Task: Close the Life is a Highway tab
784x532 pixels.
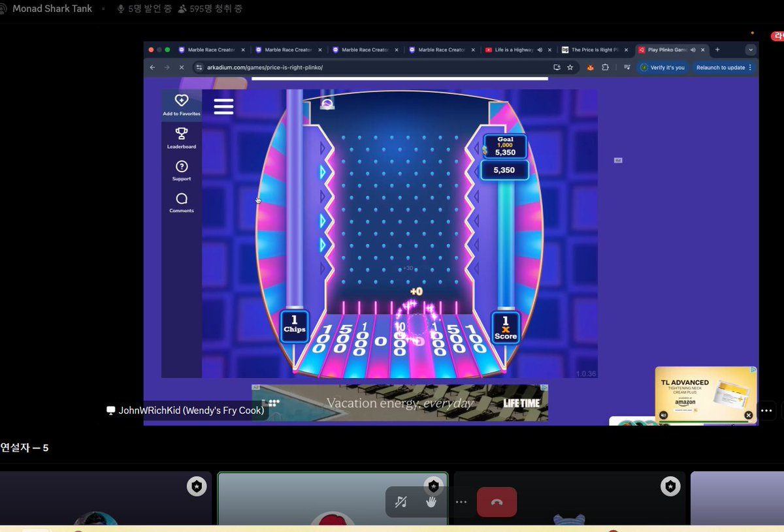Action: [x=549, y=50]
